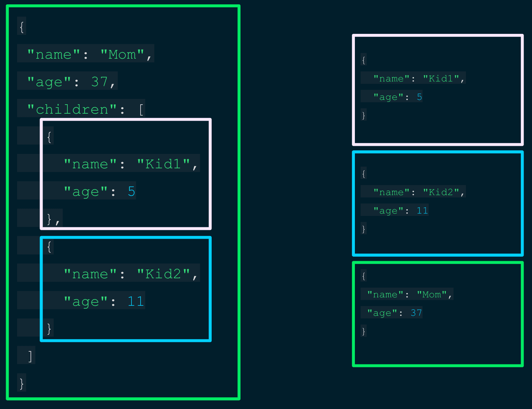The width and height of the screenshot is (532, 409).
Task: Select the opening brace of the standalone Kid1 document
Action: click(x=364, y=60)
